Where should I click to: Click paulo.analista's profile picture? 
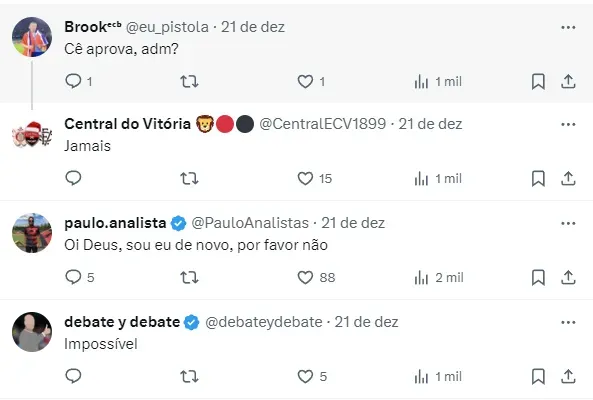[32, 233]
